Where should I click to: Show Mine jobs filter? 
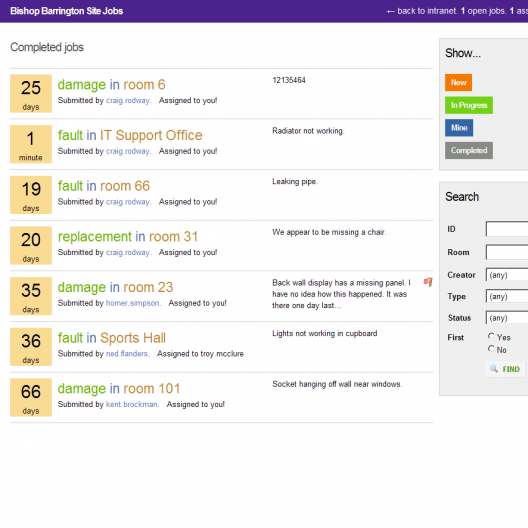459,128
